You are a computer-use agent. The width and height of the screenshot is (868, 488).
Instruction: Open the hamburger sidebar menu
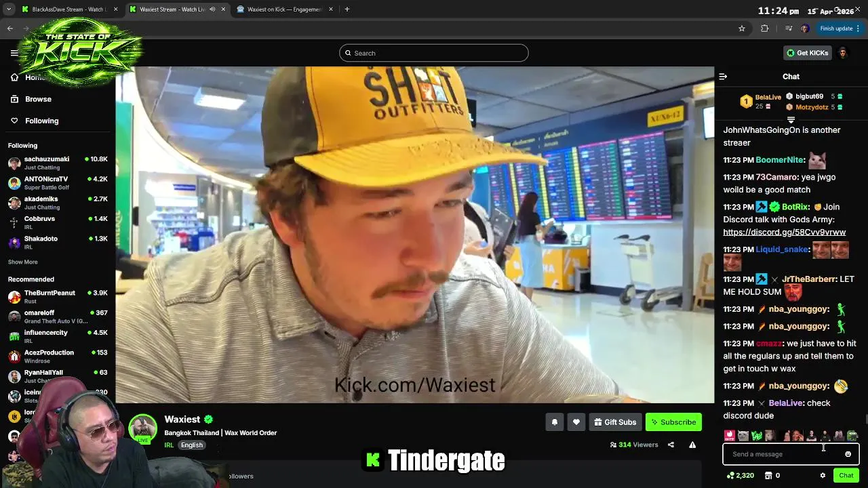[14, 53]
